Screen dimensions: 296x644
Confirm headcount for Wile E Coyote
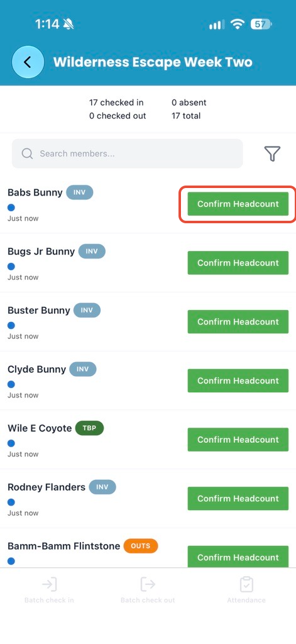[x=238, y=440]
